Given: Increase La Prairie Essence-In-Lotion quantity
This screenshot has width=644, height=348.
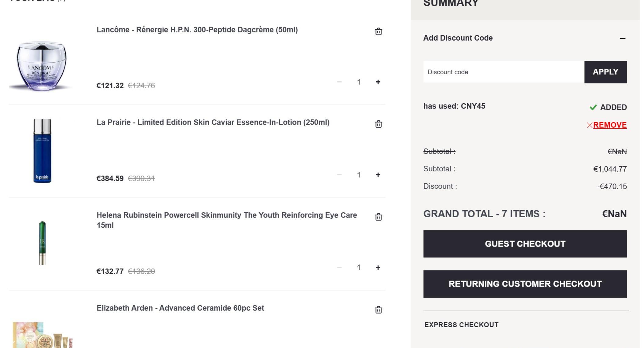Looking at the screenshot, I should 378,175.
